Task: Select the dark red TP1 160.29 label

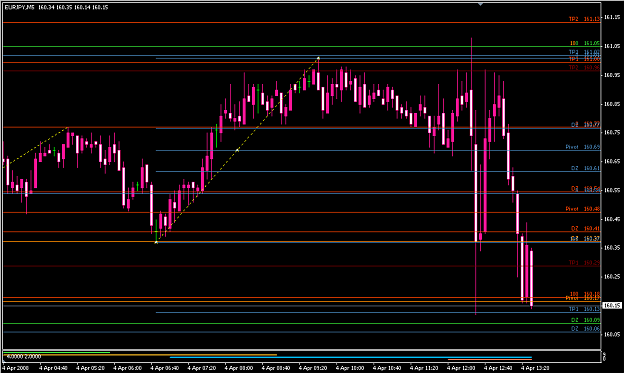Action: 584,263
